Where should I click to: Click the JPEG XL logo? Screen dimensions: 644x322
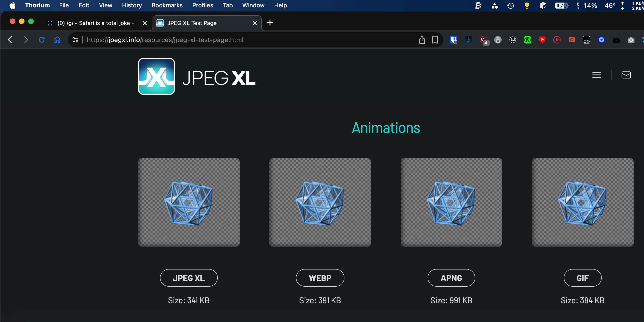(197, 76)
